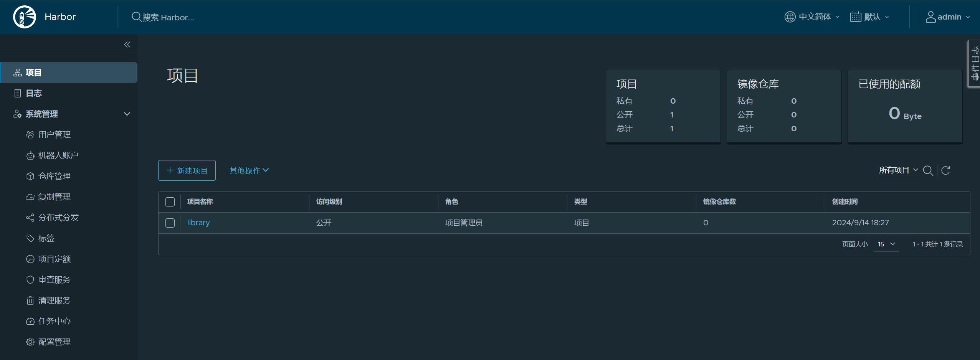This screenshot has width=980, height=360.
Task: Check the checkbox for library project row
Action: [170, 223]
